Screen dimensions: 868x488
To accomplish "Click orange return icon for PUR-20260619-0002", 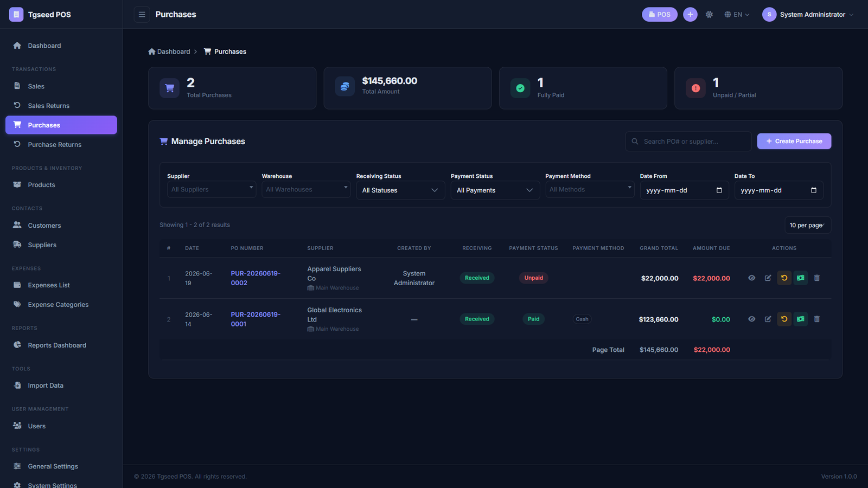I will pos(784,278).
